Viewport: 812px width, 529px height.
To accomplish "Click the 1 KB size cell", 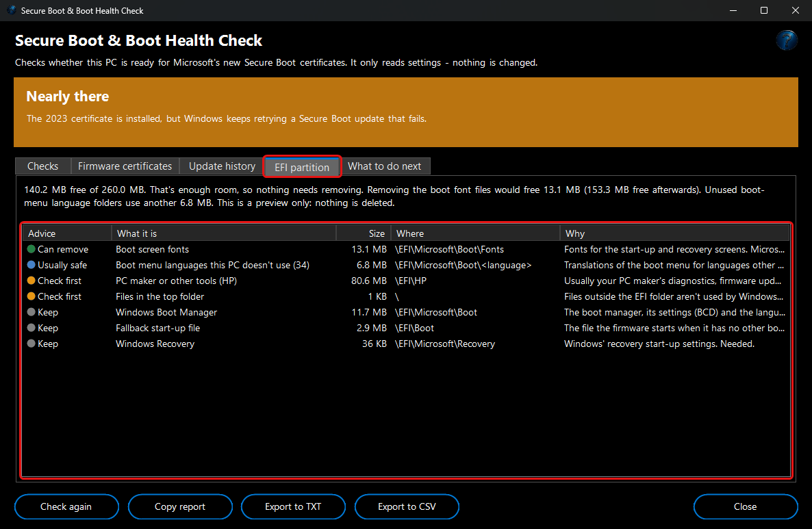I will point(377,296).
